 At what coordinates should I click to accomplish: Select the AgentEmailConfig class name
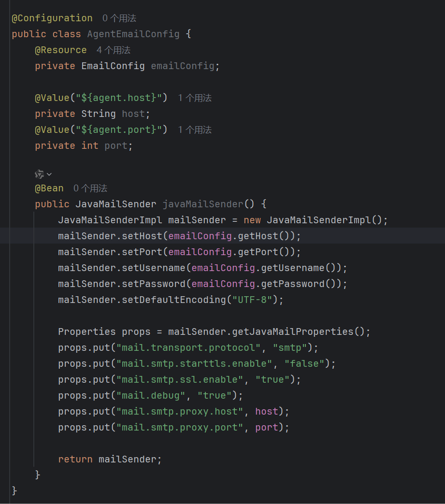click(x=133, y=34)
